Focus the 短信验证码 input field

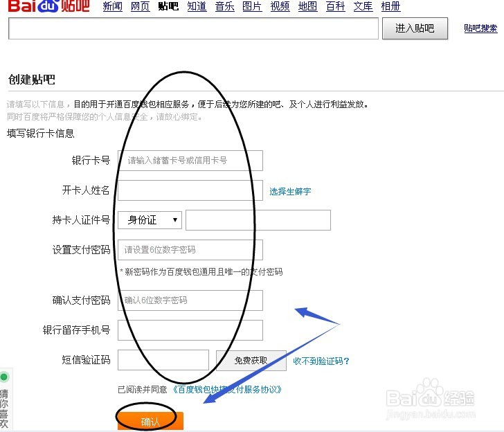(163, 360)
